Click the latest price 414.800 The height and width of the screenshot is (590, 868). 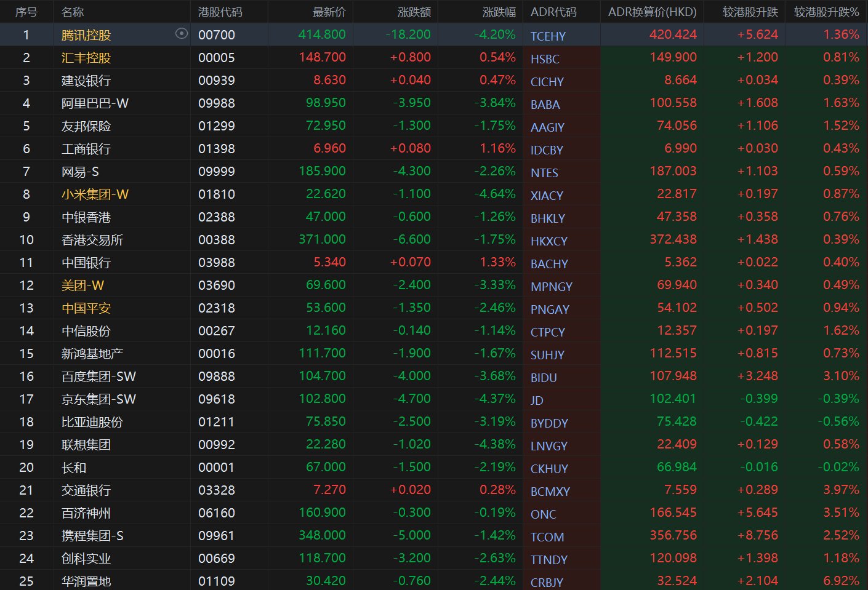[322, 34]
